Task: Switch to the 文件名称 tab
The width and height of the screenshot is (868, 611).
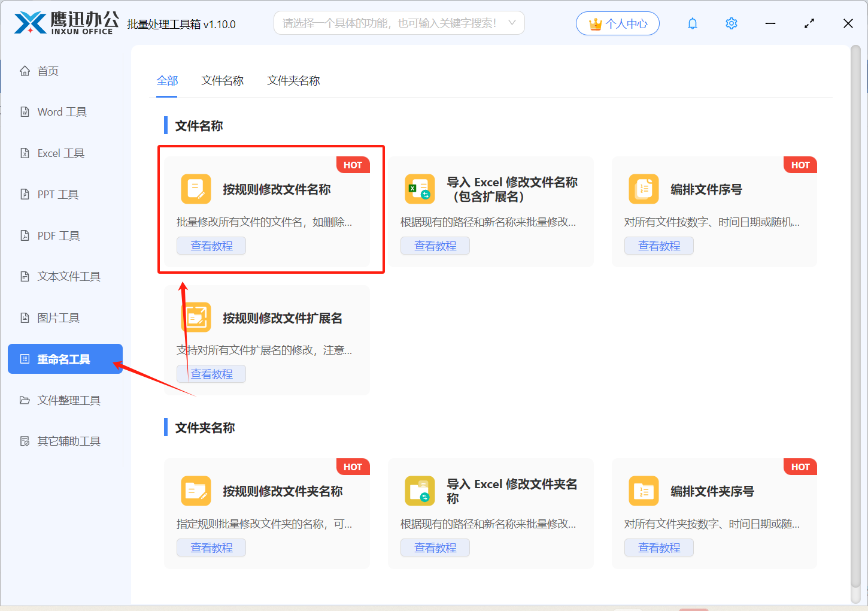Action: point(222,80)
